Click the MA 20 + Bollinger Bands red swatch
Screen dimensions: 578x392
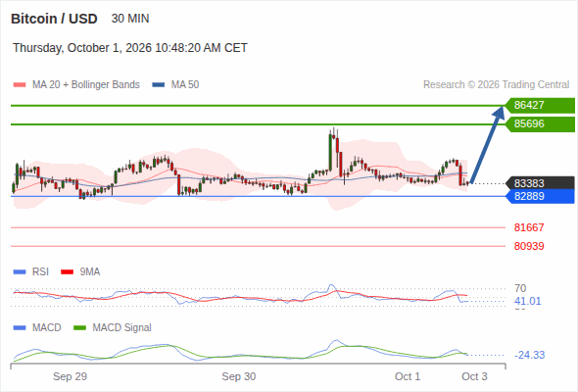coord(20,85)
